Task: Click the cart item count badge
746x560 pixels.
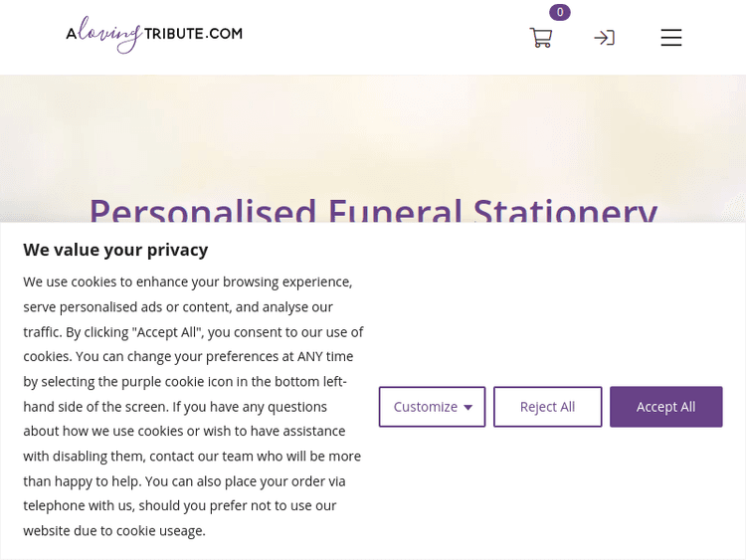Action: click(560, 12)
